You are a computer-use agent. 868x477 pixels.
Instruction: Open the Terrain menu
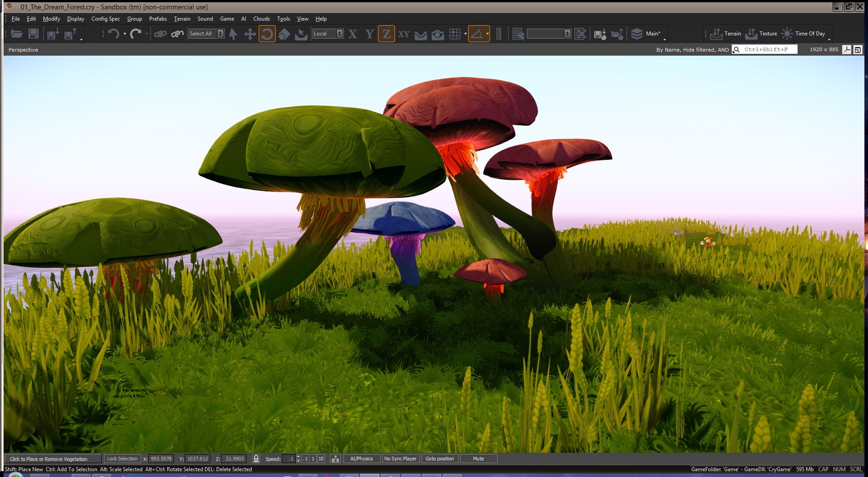tap(182, 19)
